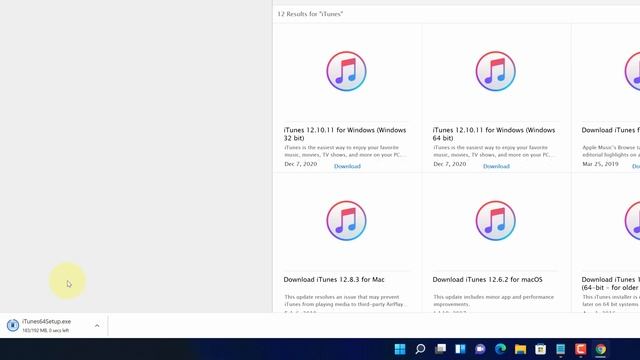Open Windows Search from the taskbar
The image size is (640, 360).
click(420, 349)
